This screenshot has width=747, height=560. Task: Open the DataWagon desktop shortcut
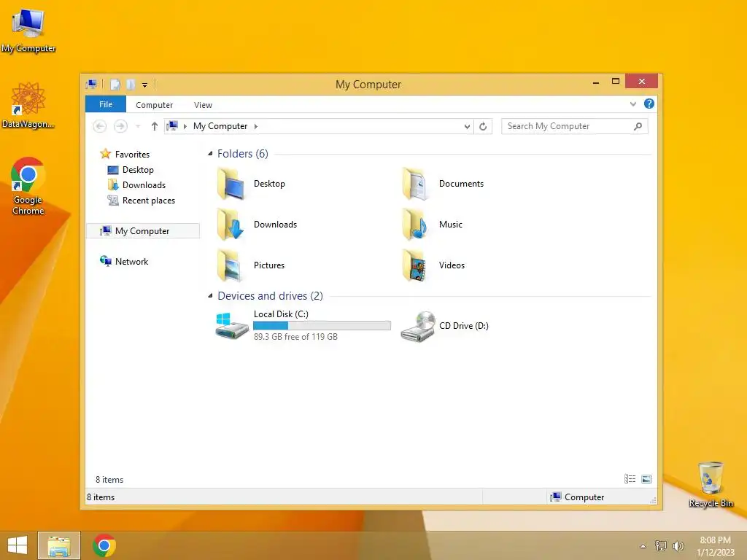coord(28,105)
